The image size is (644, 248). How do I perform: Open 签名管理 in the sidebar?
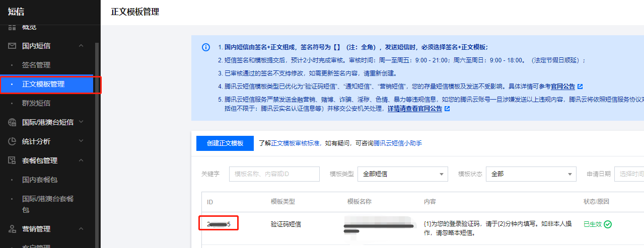click(36, 65)
